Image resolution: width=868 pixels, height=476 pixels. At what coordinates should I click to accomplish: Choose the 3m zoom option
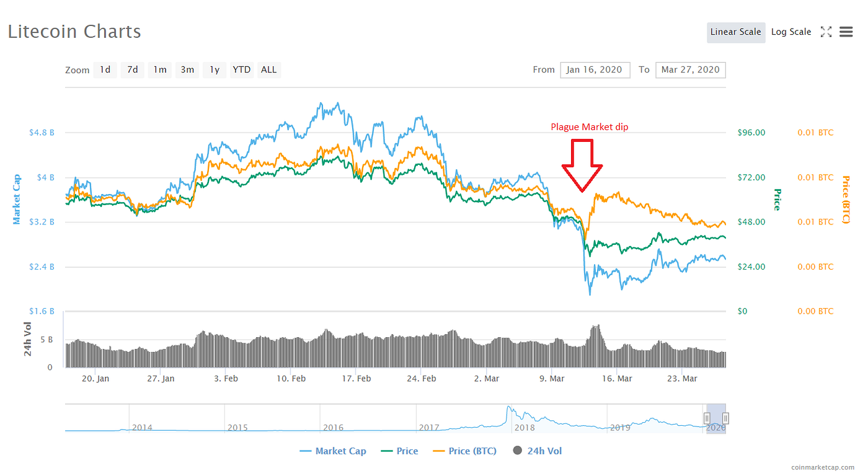click(187, 69)
